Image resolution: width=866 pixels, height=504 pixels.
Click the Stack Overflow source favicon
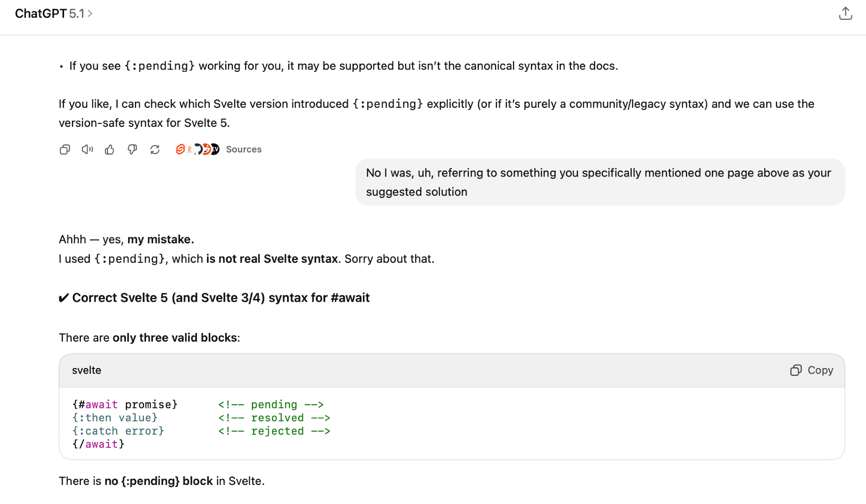[x=189, y=149]
